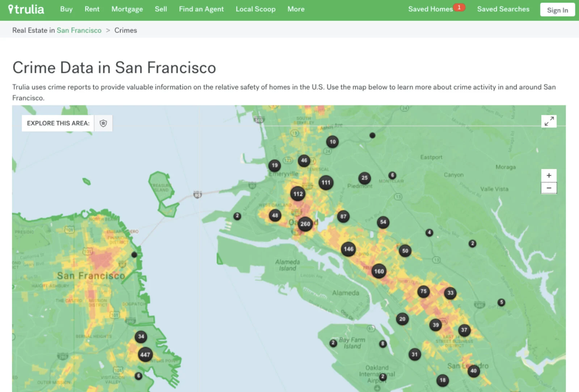Follow the San Francisco breadcrumb link
579x392 pixels.
[x=79, y=30]
